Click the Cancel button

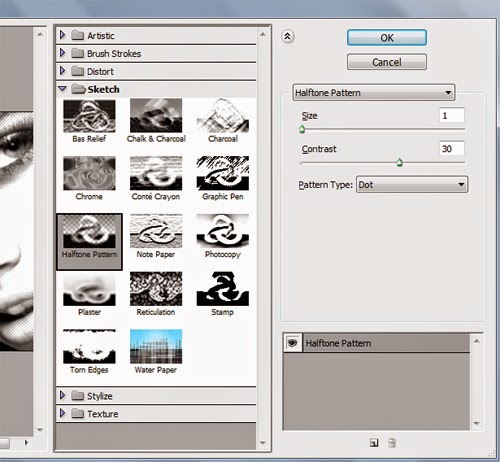387,62
